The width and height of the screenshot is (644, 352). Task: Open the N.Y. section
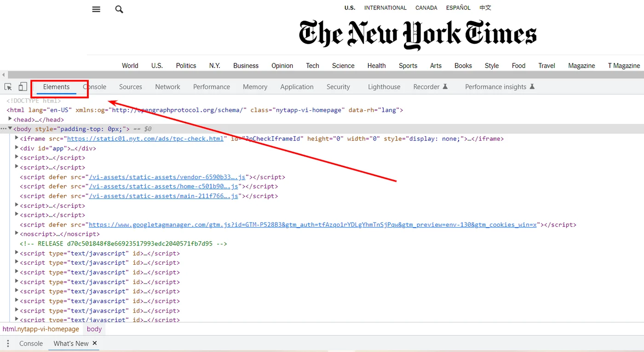pos(215,66)
